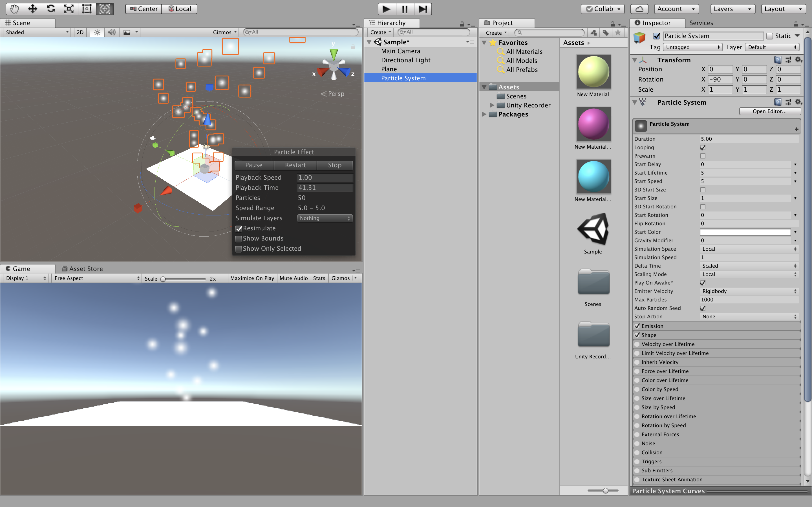Click the Restart button in Particle Effect panel
Screen dimensions: 812x507
tap(295, 165)
